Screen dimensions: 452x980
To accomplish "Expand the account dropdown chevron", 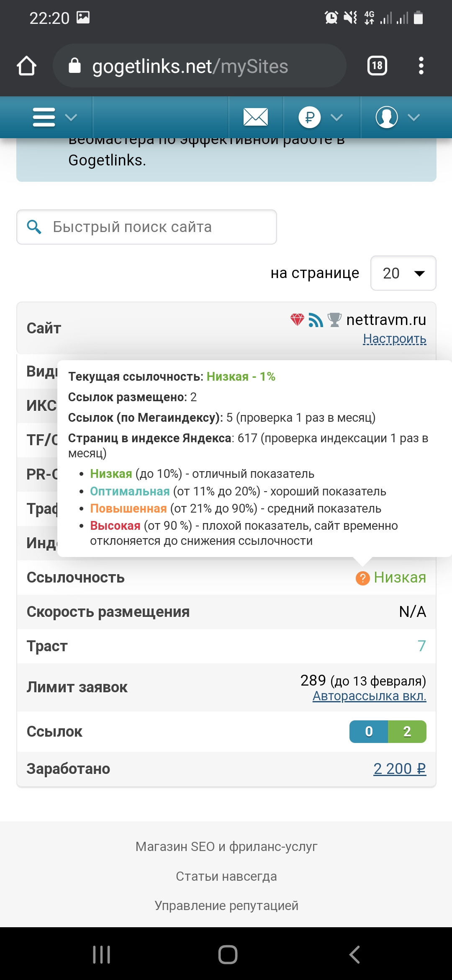I will (x=413, y=118).
